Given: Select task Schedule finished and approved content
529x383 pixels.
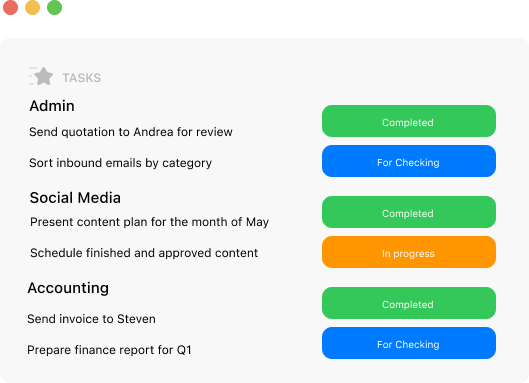Looking at the screenshot, I should 144,253.
